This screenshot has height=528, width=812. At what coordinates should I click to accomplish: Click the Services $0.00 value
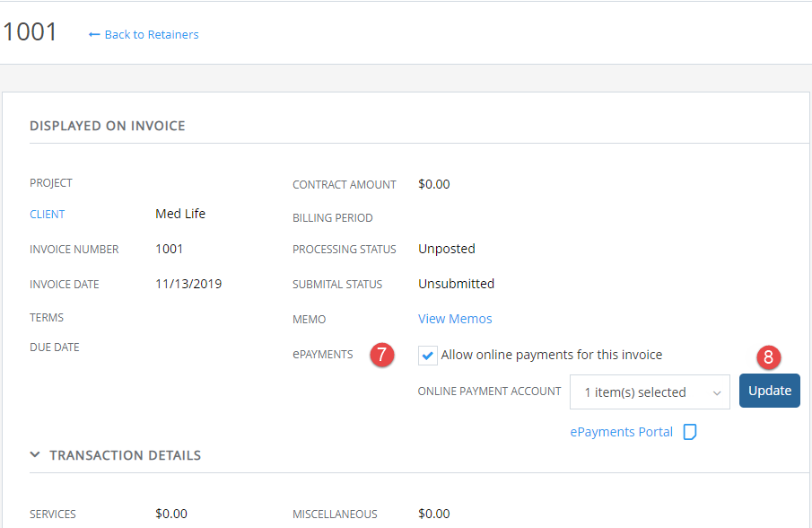tap(171, 514)
